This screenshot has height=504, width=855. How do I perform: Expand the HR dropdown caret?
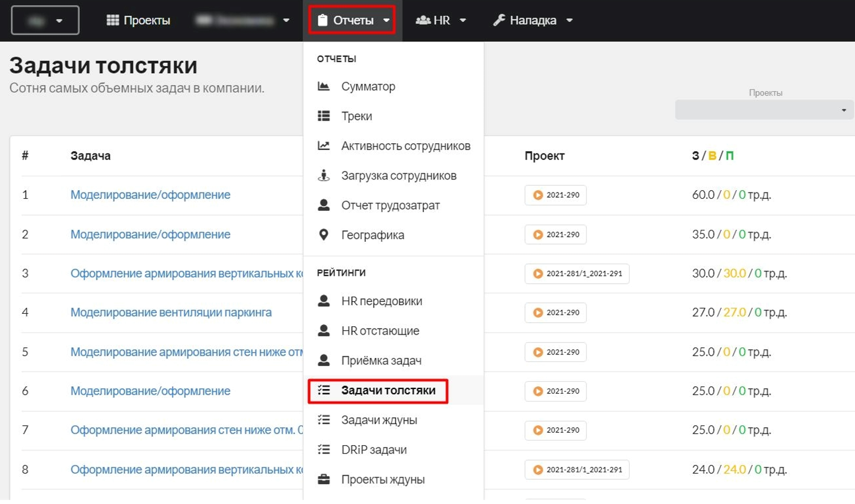point(463,20)
